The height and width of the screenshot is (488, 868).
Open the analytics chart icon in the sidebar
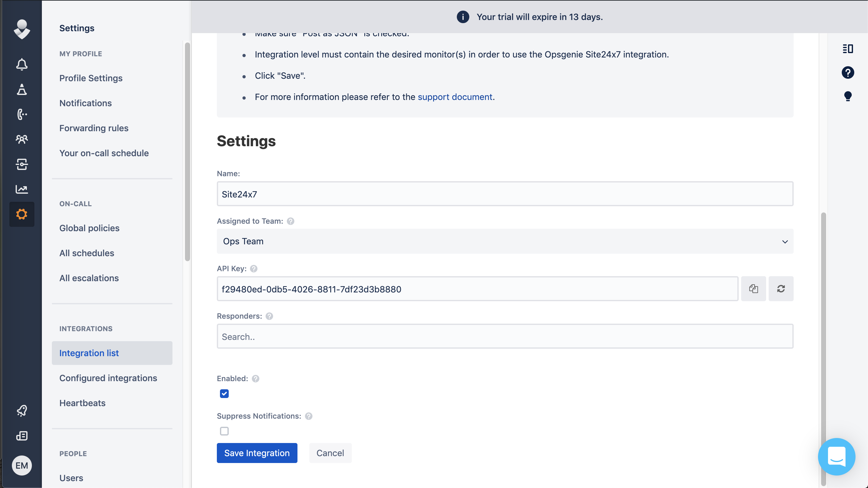(x=22, y=189)
